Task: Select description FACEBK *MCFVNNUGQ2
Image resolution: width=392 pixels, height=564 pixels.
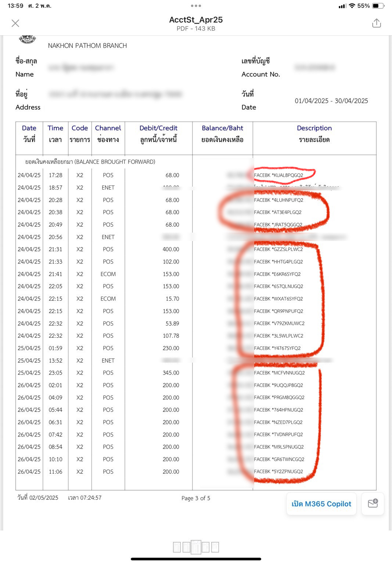Action: pos(279,373)
